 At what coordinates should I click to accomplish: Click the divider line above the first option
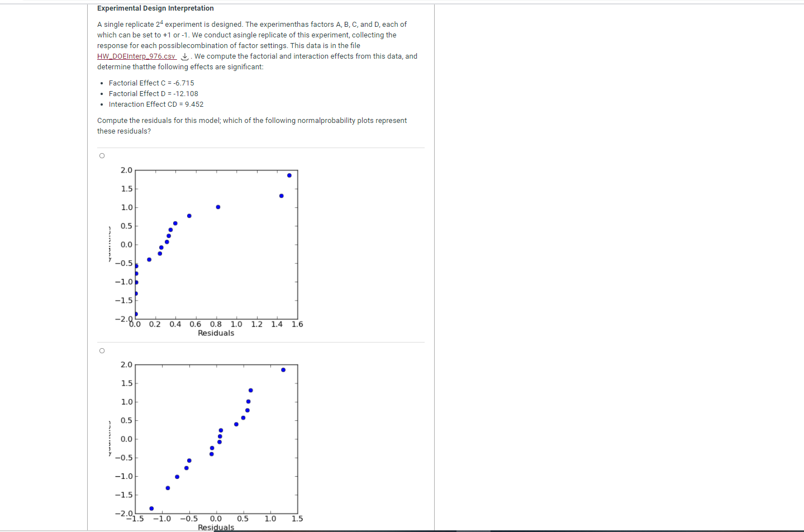point(260,147)
